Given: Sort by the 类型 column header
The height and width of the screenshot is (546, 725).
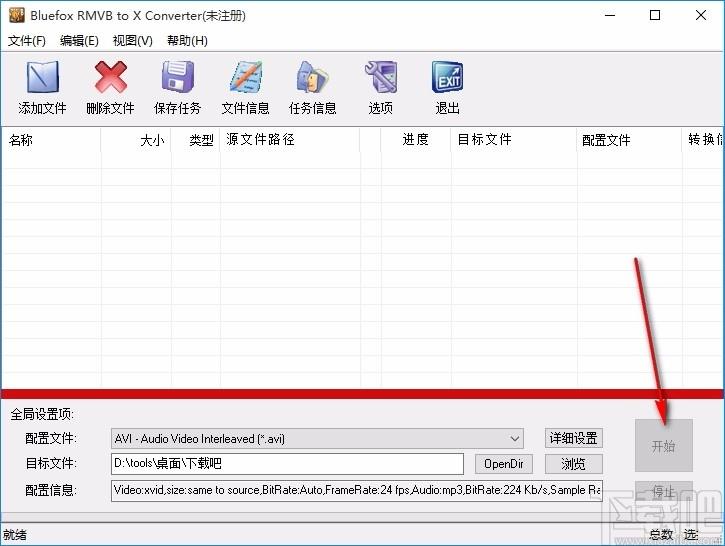Looking at the screenshot, I should point(196,140).
